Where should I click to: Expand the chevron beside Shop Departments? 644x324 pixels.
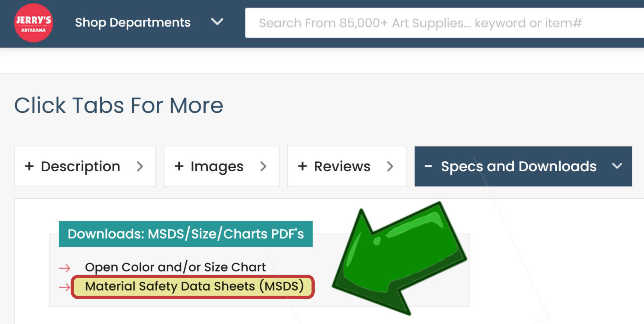pos(217,21)
